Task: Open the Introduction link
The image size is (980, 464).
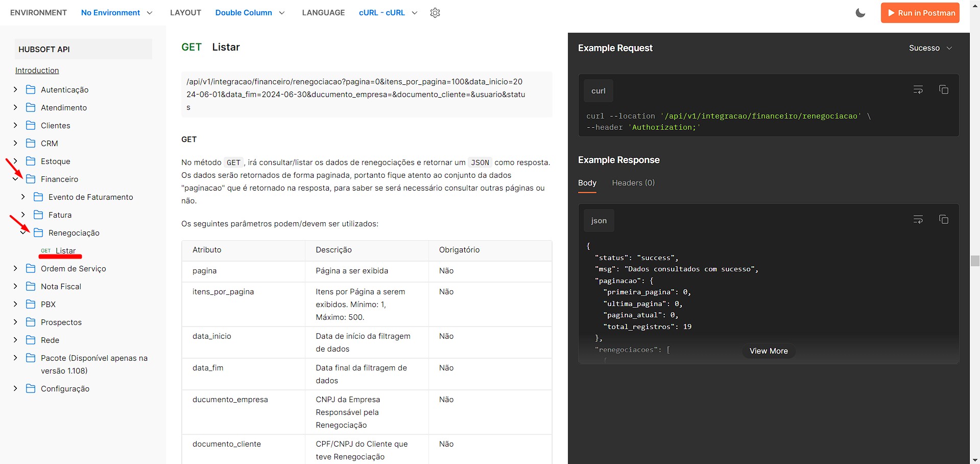Action: (37, 71)
